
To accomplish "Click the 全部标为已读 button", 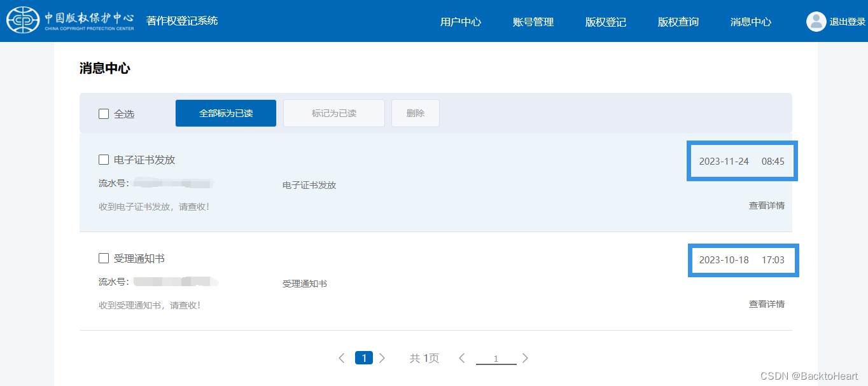I will click(x=226, y=113).
